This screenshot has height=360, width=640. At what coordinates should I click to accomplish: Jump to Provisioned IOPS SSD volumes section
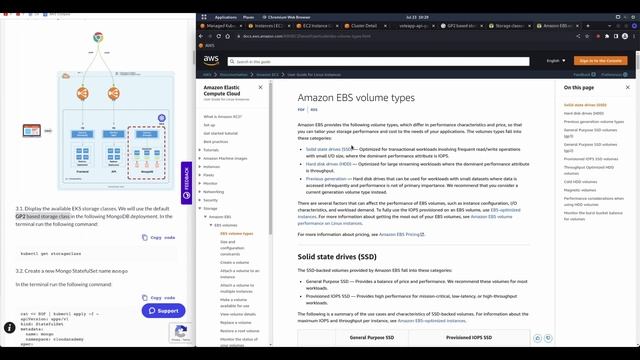pos(591,159)
